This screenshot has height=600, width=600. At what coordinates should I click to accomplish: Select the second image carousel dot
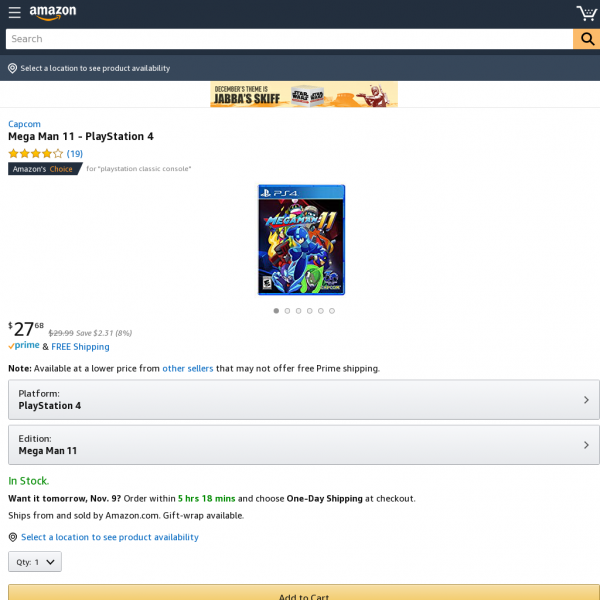click(x=287, y=311)
